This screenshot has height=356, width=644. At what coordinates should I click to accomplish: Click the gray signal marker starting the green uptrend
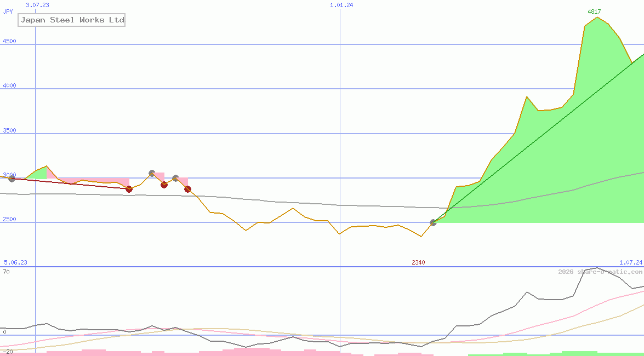point(433,222)
